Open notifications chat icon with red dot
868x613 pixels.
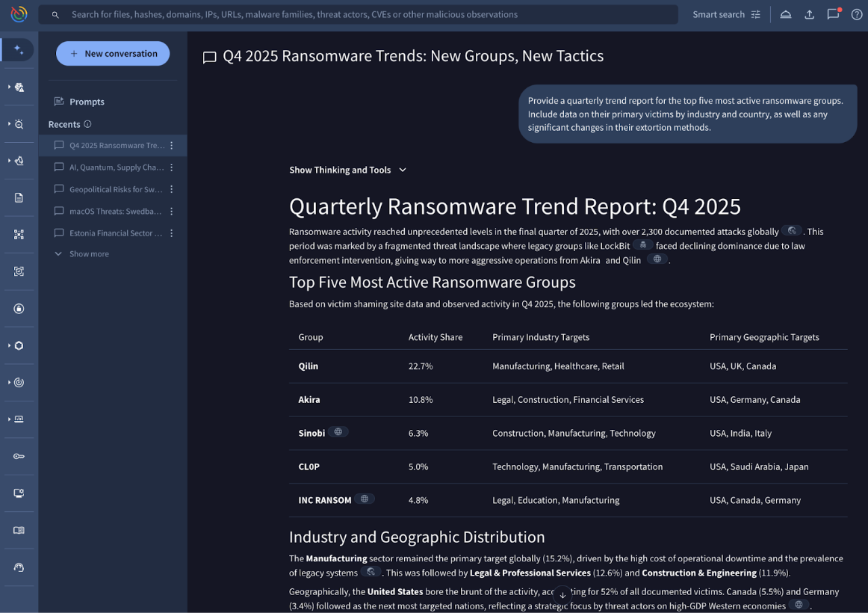833,14
